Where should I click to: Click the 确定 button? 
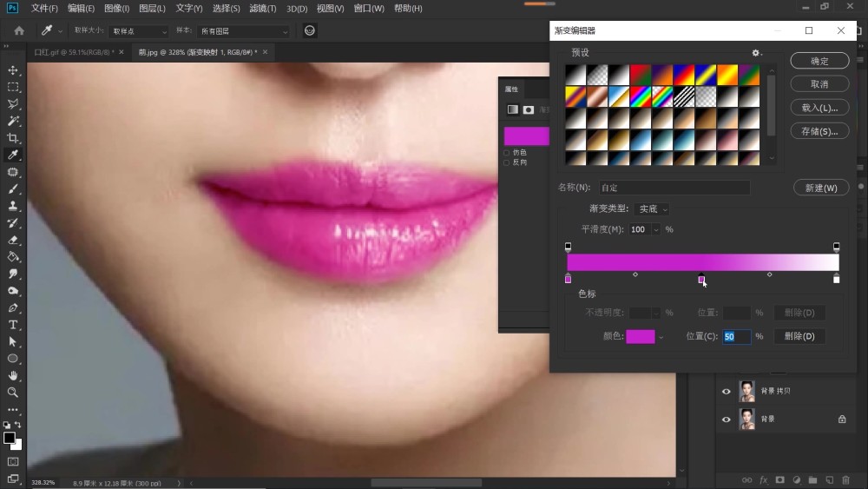pos(819,61)
